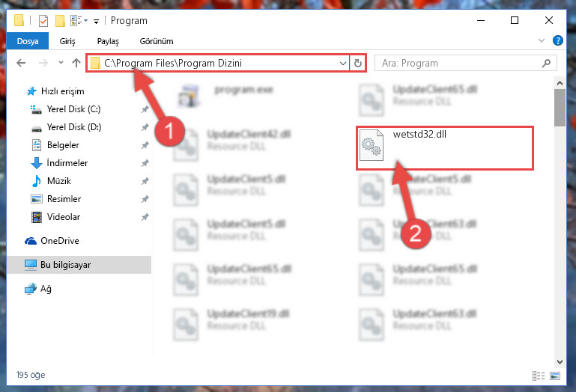Screen dimensions: 576x392
Task: Open recent locations dropdown arrow
Action: 61,63
